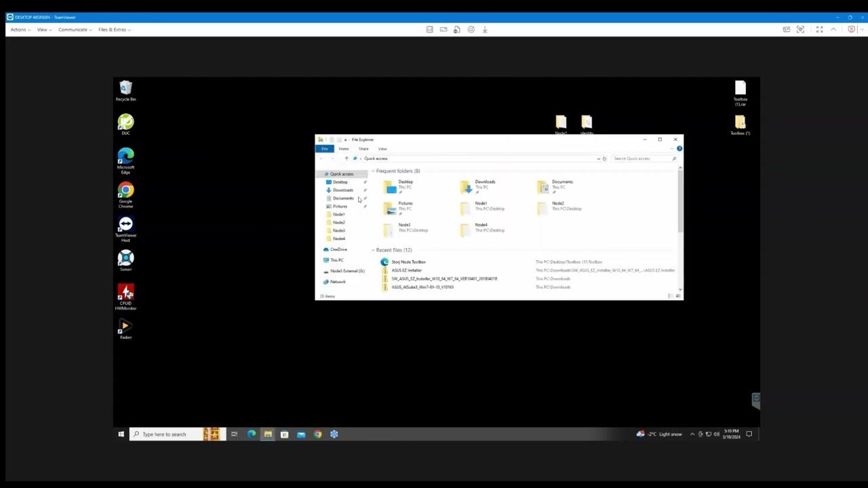The height and width of the screenshot is (488, 868).
Task: Select ASUS_AISuite3_Win7-81-10 recent file
Action: click(x=422, y=287)
